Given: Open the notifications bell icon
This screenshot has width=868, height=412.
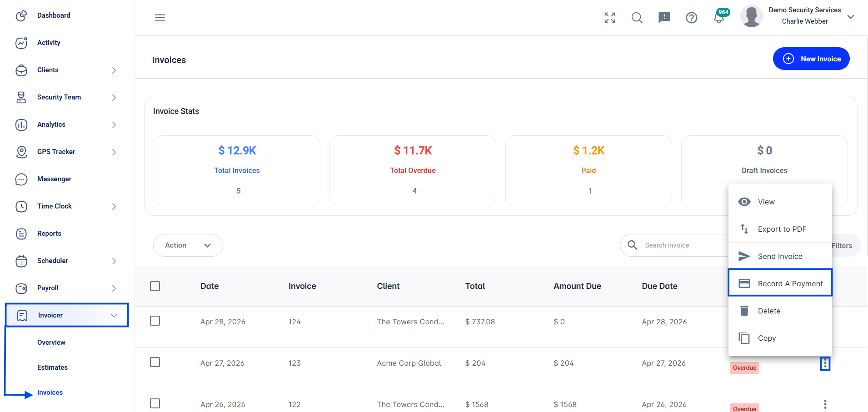Looking at the screenshot, I should tap(719, 18).
